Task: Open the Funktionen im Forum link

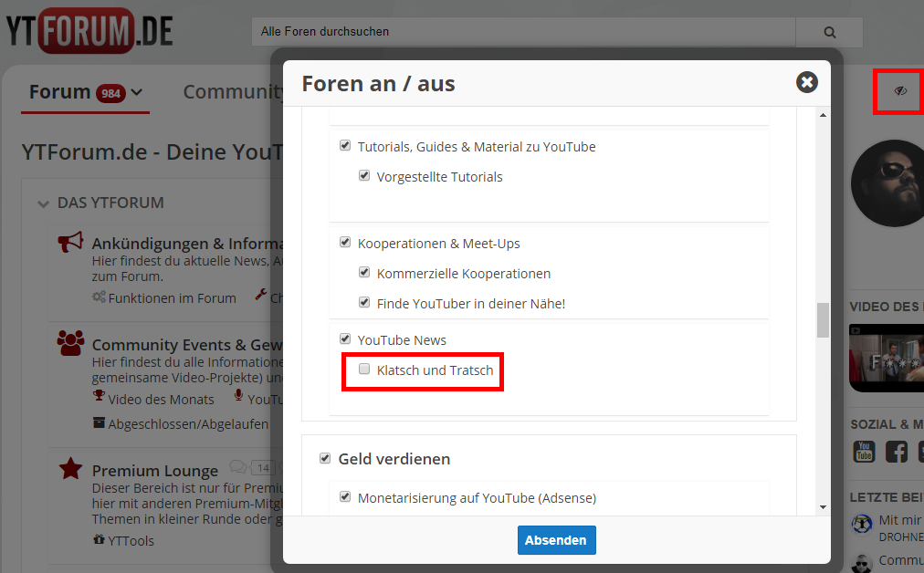Action: pos(172,297)
